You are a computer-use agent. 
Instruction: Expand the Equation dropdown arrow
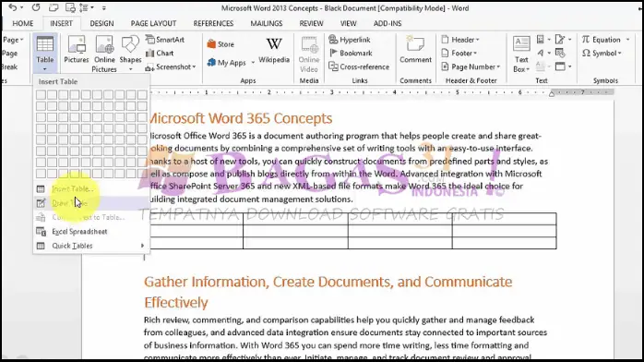click(x=627, y=40)
